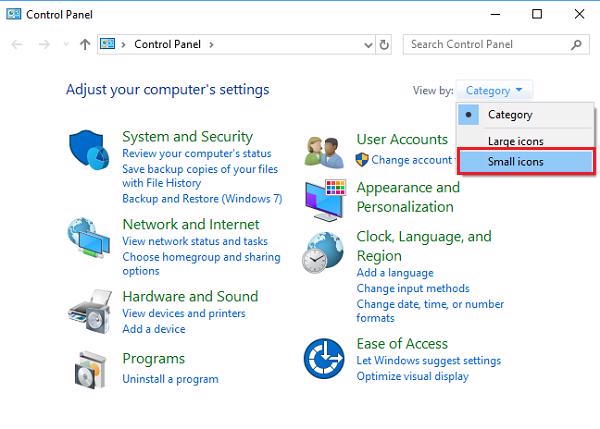Click the refresh button beside address bar
Viewport: 600px width, 429px height.
[385, 45]
